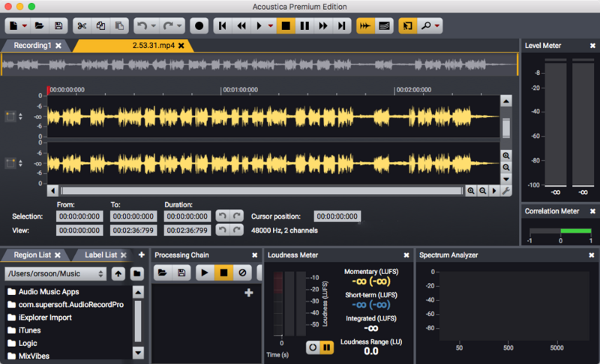Bypass the processing chain

click(x=242, y=273)
